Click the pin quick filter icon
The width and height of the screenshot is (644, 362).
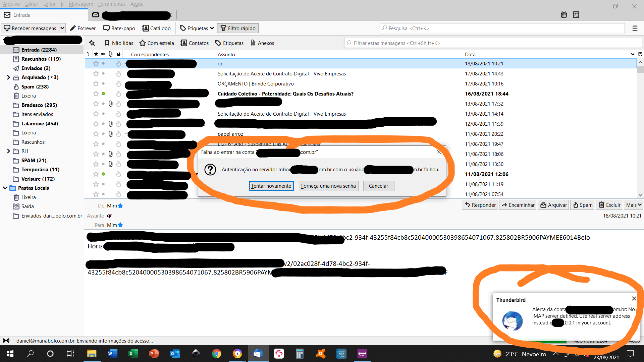pos(92,43)
